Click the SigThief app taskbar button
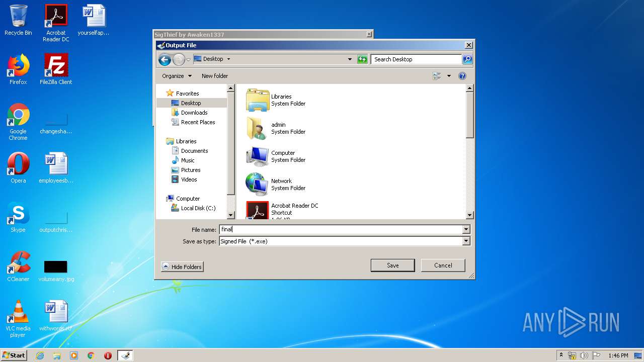 [x=125, y=355]
